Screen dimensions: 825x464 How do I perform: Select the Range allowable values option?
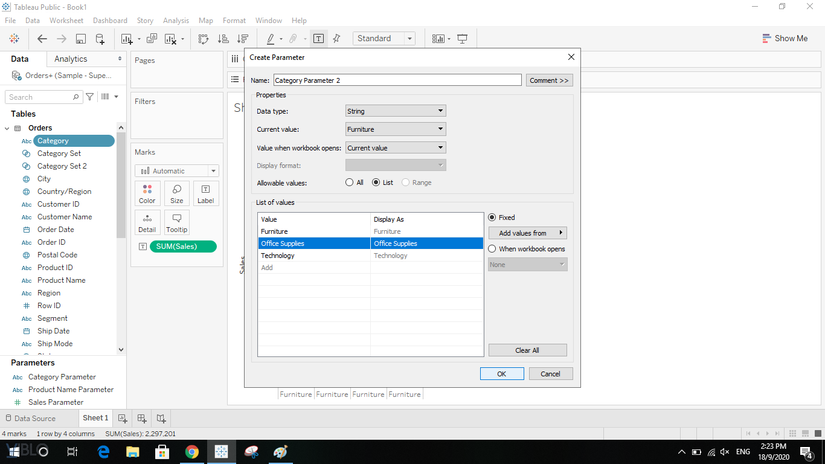point(405,183)
